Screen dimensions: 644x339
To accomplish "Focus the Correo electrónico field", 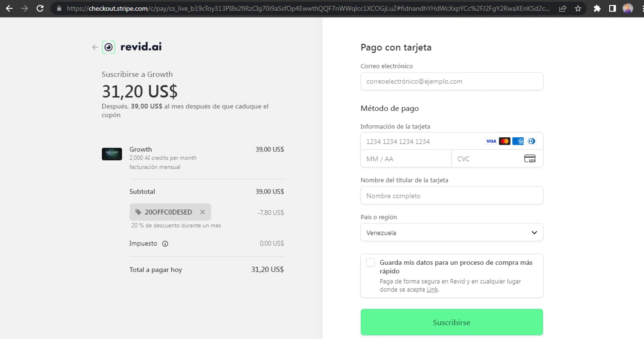I will 452,81.
